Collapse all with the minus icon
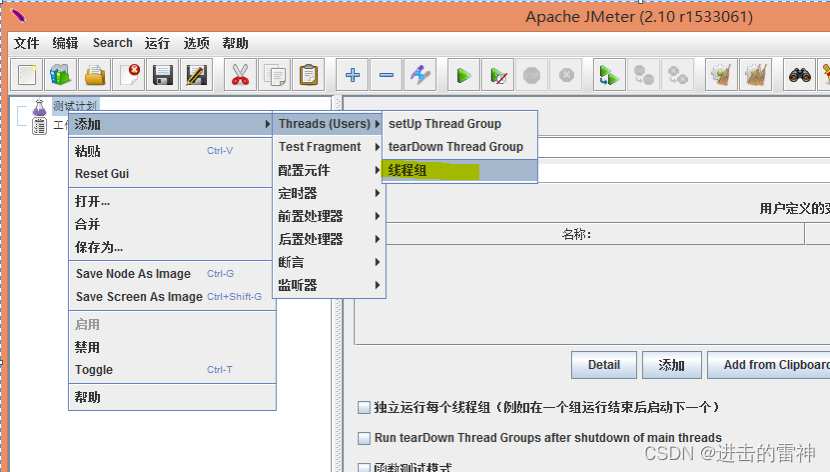 click(x=386, y=75)
